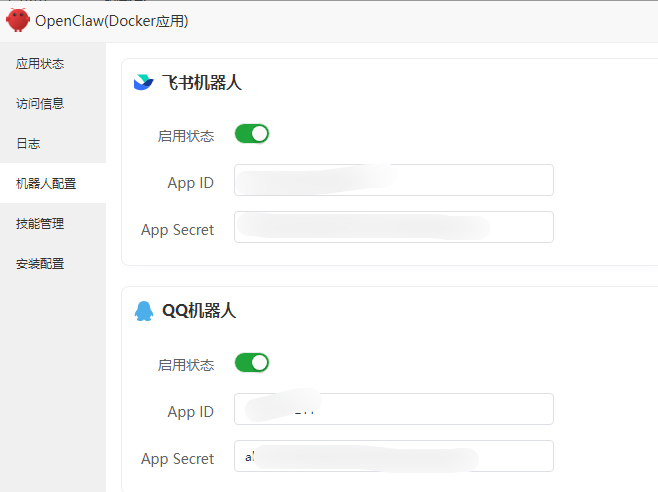Open the 应用状态 sidebar tab
Screen dimensions: 658x492
(53, 63)
